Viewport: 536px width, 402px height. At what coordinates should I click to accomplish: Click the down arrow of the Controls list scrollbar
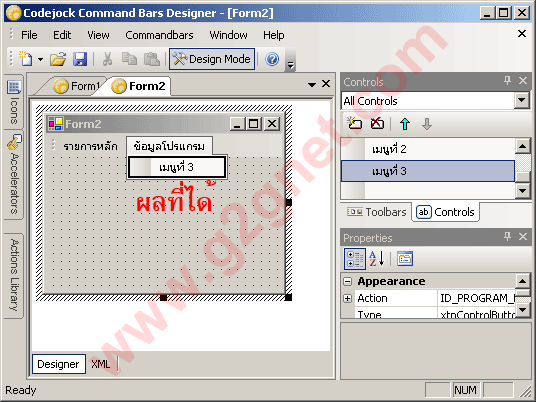522,190
